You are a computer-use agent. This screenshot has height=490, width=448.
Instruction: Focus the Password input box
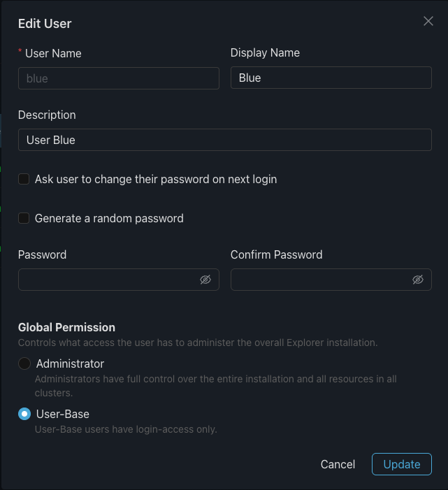coord(108,280)
